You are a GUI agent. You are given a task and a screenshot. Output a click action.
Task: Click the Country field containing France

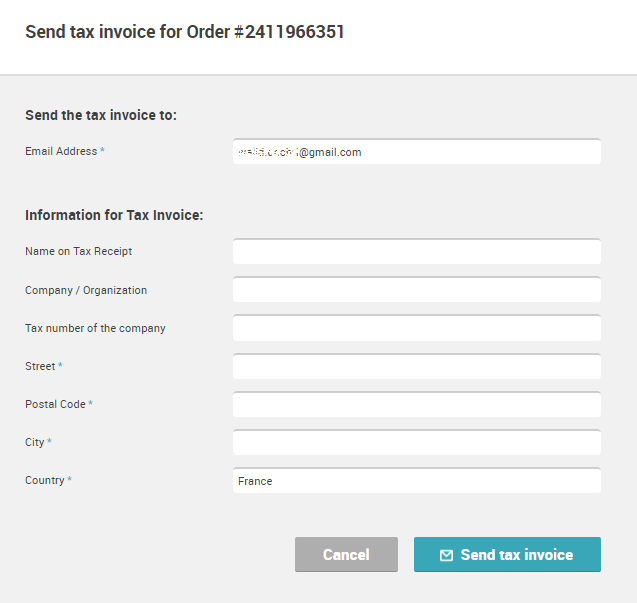416,481
